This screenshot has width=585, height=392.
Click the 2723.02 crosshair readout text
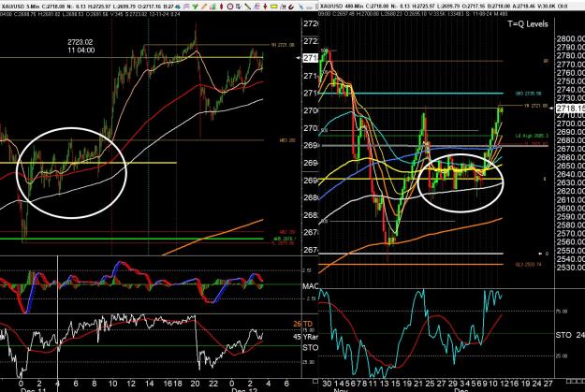click(80, 42)
